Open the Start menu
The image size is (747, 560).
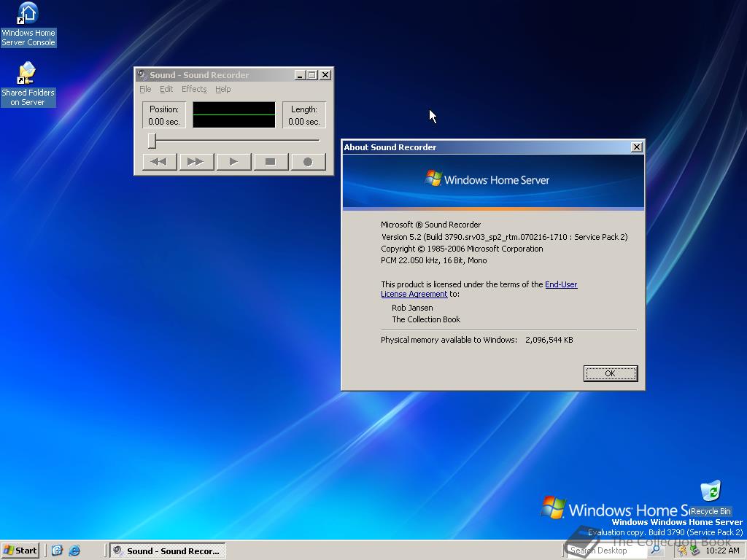pos(20,551)
